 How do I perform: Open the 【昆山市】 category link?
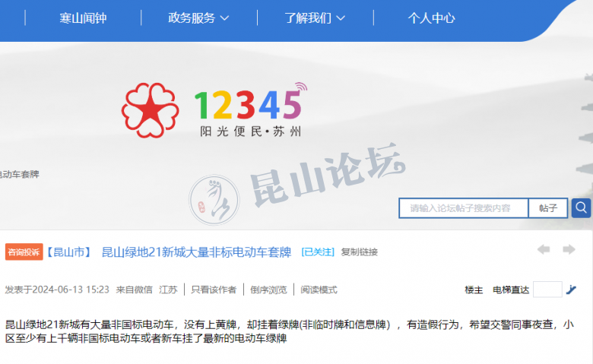point(69,252)
